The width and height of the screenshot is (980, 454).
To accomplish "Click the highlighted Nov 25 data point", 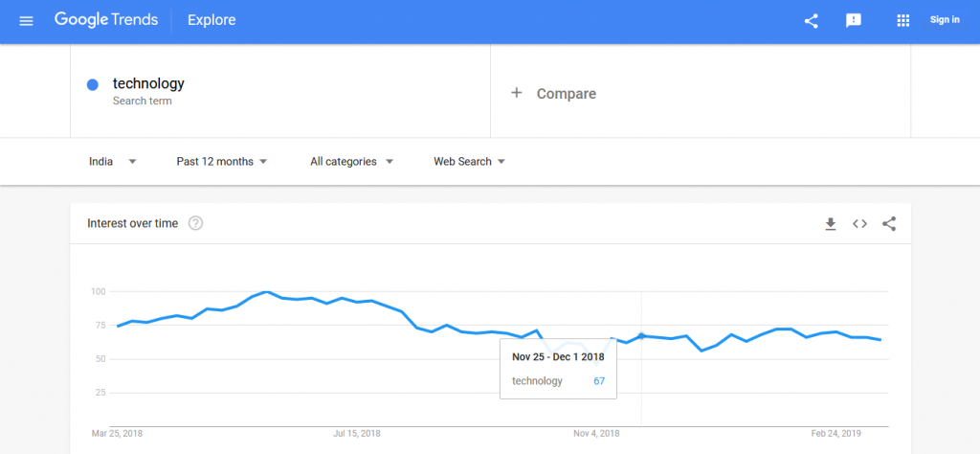I will [x=641, y=336].
